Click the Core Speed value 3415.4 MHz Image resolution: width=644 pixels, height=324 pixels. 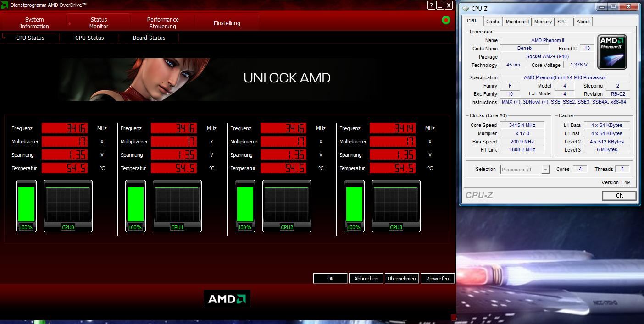click(522, 125)
